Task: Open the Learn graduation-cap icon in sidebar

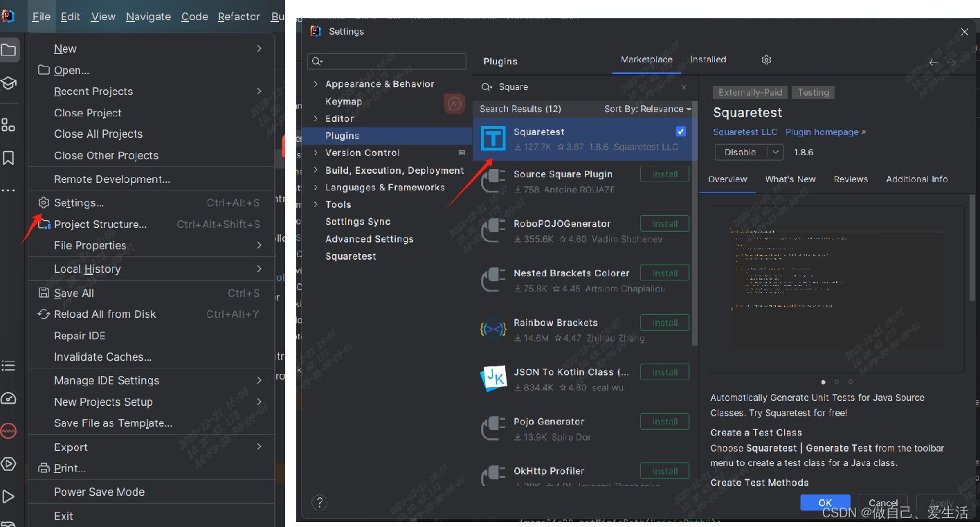Action: point(8,84)
